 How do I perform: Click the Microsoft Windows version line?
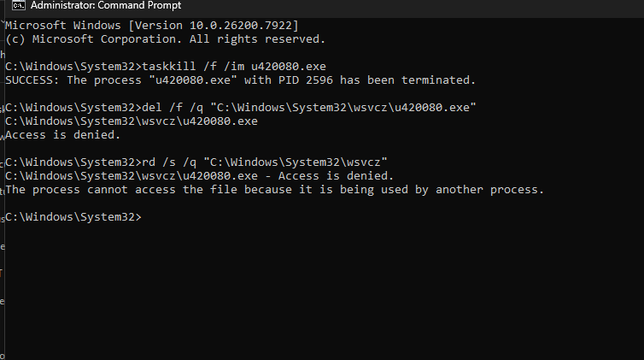[152, 26]
